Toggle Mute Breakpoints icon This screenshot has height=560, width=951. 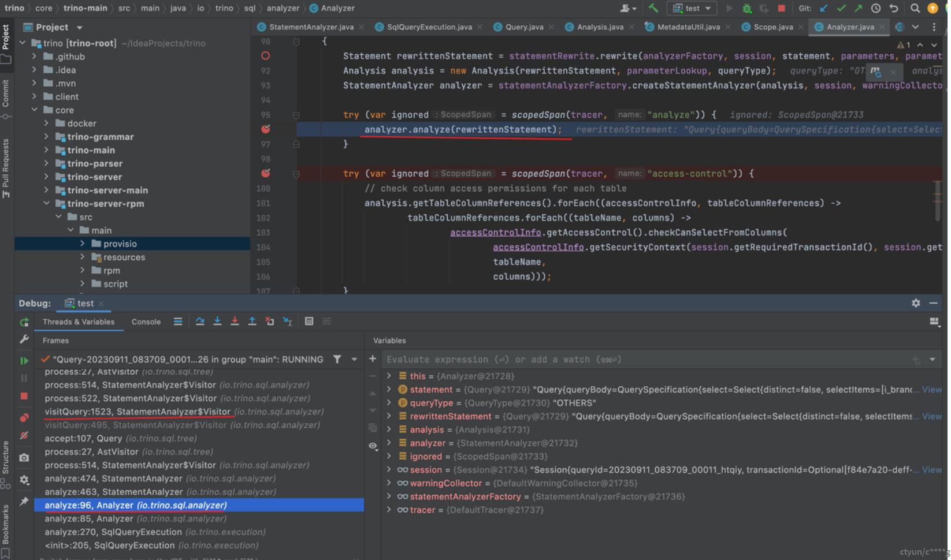[24, 435]
